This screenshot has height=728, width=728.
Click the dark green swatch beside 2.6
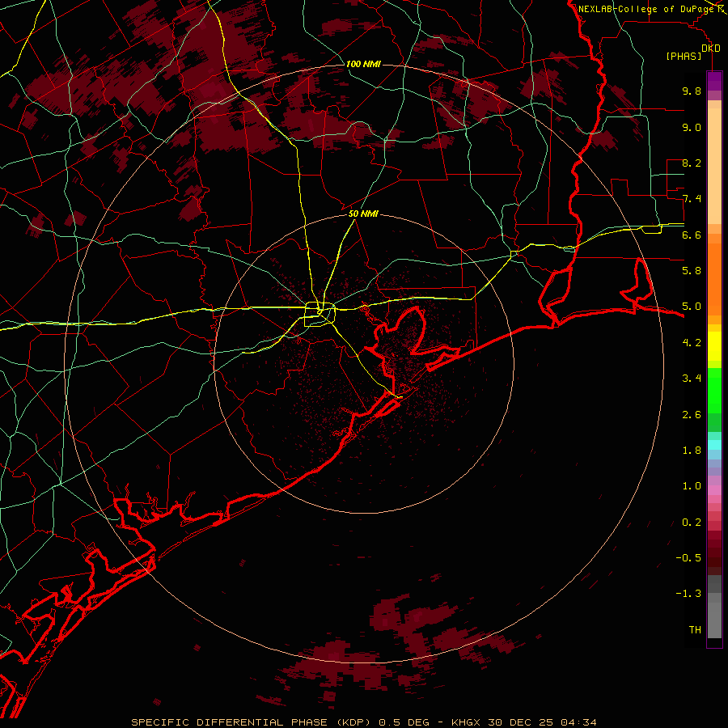click(714, 422)
